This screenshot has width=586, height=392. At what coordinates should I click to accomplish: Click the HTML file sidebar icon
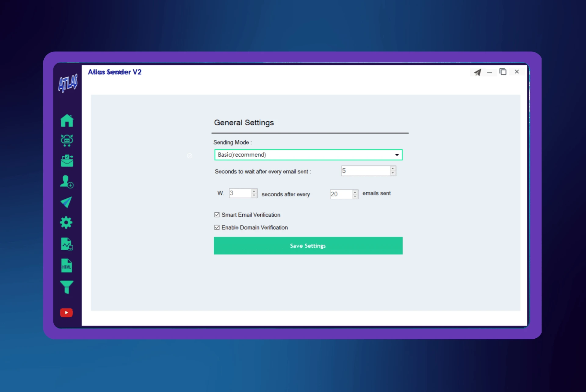[x=67, y=266]
